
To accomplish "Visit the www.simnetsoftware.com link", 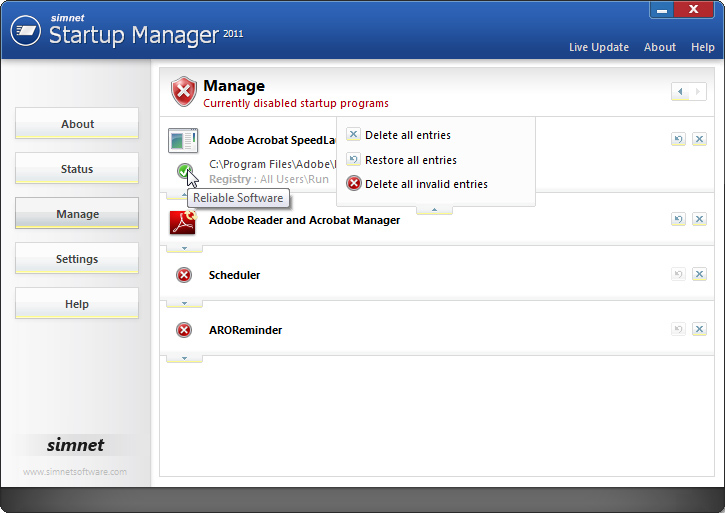I will pos(75,472).
